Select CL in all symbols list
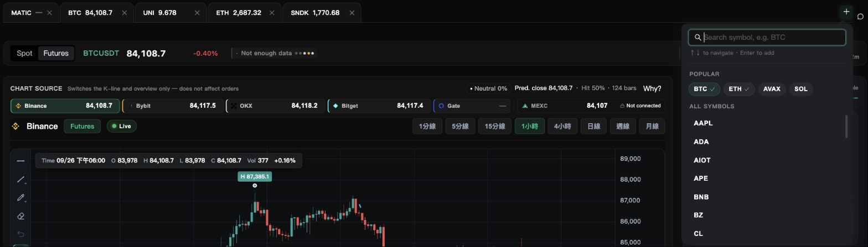Viewport: 868px width, 247px height. tap(767, 234)
